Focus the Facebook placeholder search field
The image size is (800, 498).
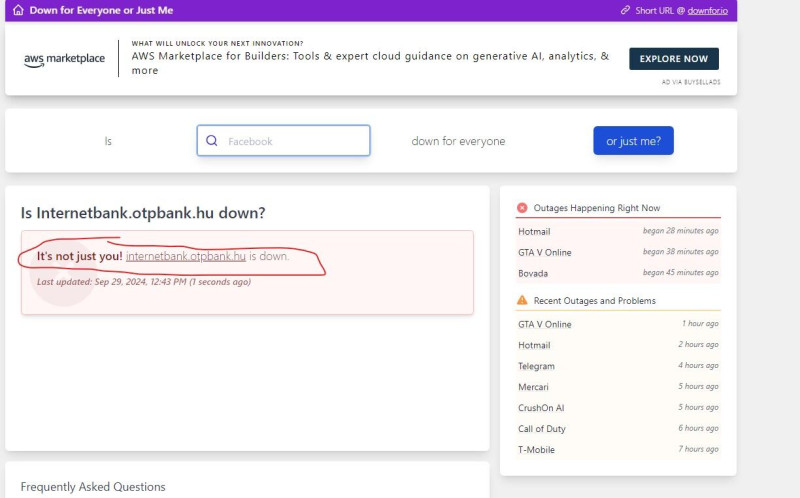pyautogui.click(x=283, y=140)
